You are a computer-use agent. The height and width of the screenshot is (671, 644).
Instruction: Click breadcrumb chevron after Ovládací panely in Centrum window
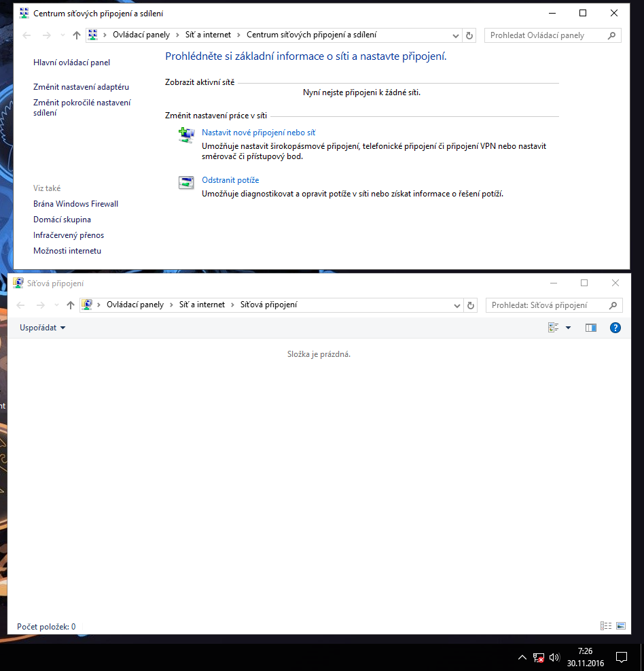click(x=177, y=35)
